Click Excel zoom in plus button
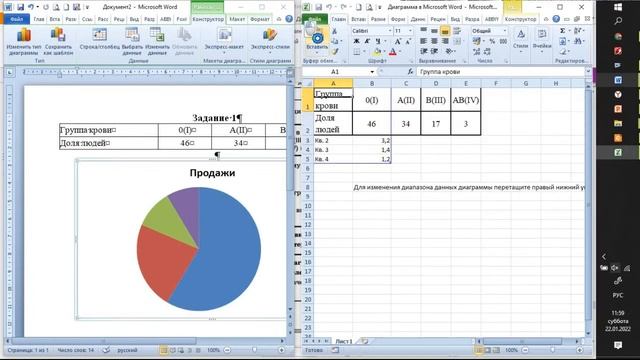The width and height of the screenshot is (640, 360). coord(579,350)
